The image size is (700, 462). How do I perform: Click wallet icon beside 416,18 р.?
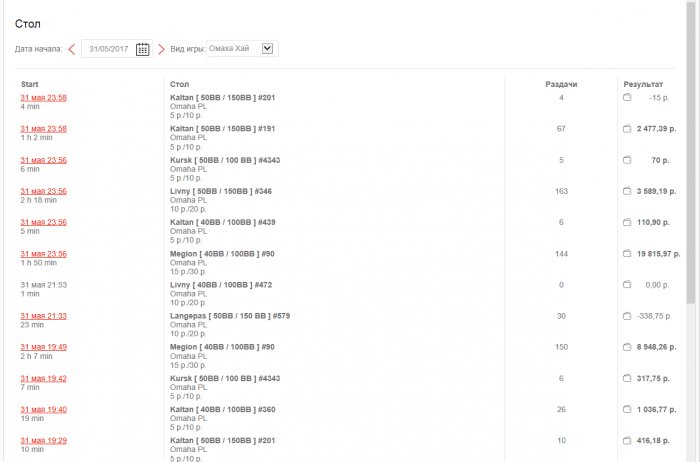(627, 440)
